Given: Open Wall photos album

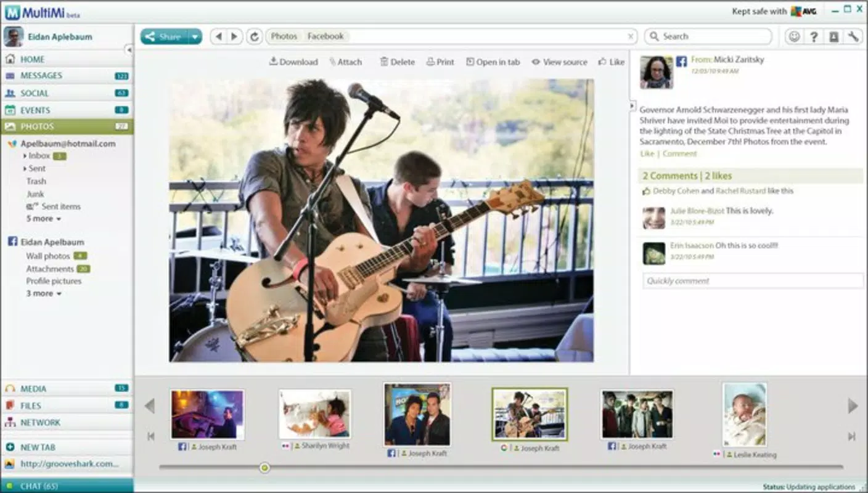Looking at the screenshot, I should point(48,256).
